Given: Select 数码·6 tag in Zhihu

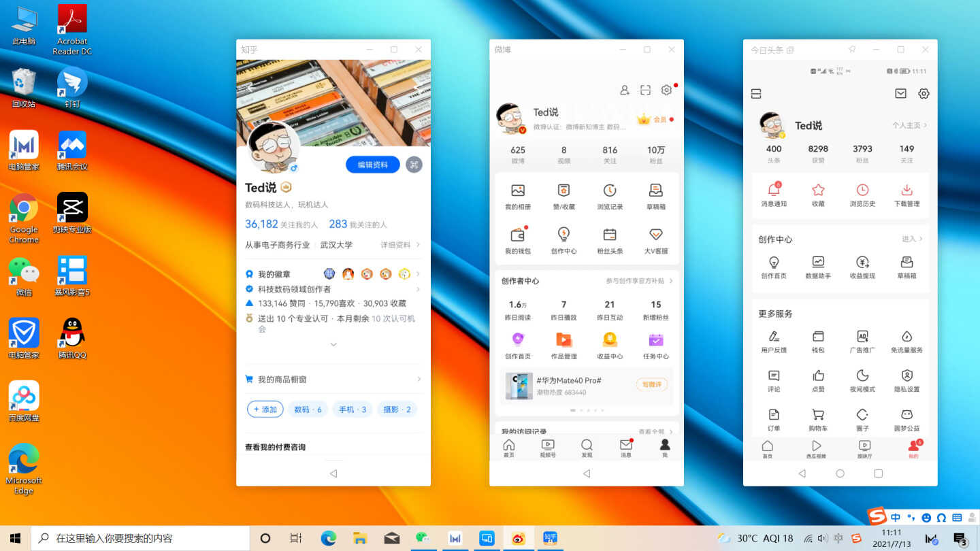Looking at the screenshot, I should pos(308,410).
